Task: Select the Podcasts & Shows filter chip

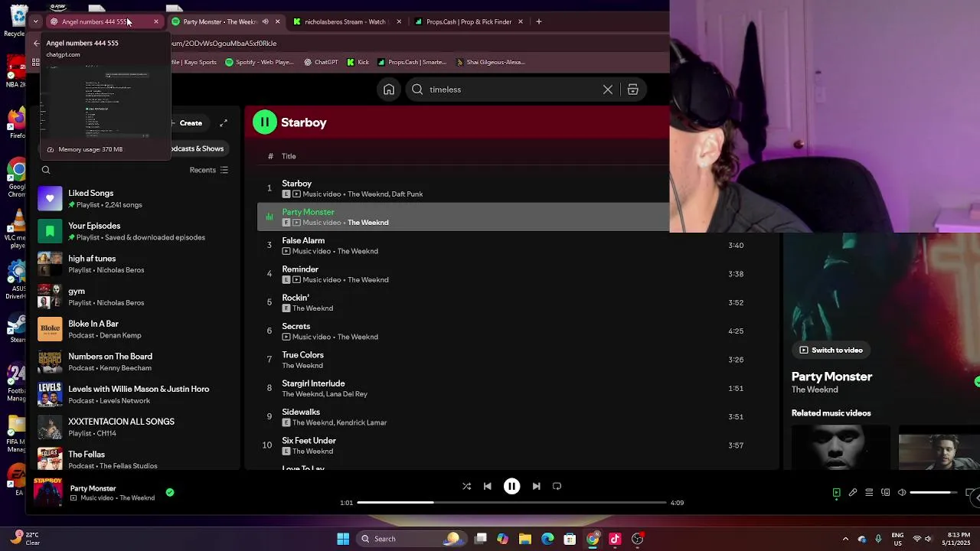Action: pos(198,148)
